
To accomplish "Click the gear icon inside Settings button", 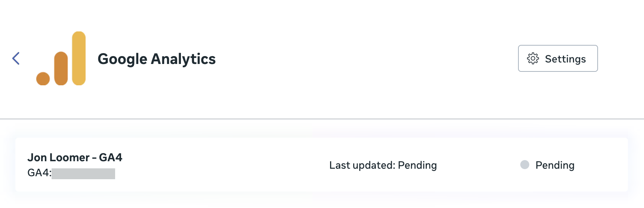I will (533, 58).
